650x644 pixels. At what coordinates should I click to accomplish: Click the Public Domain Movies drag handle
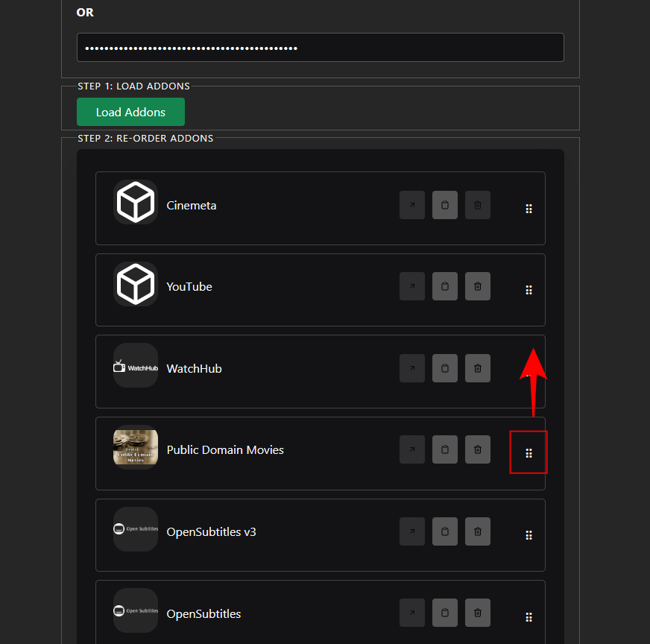[528, 453]
